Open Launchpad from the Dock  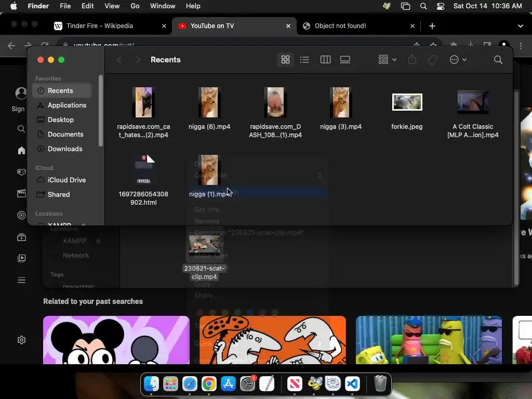pyautogui.click(x=170, y=384)
